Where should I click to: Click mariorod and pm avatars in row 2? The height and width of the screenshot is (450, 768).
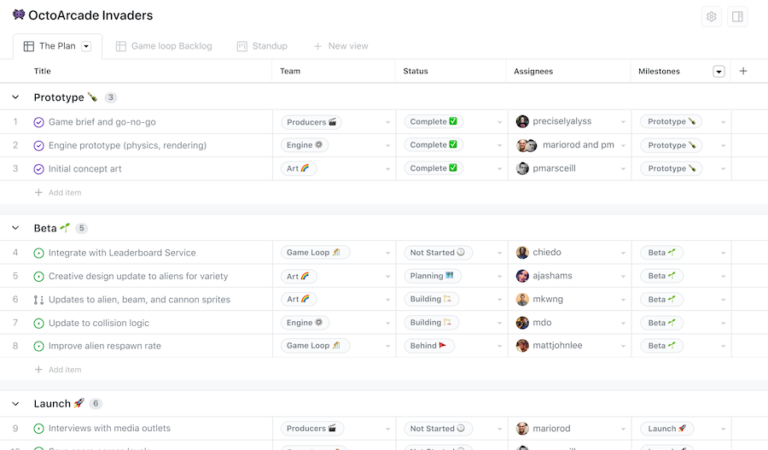(527, 145)
